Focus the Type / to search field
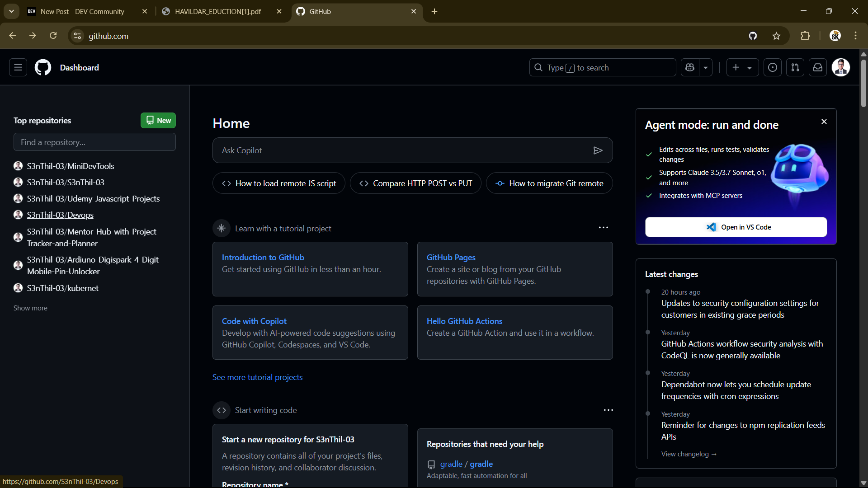 click(603, 67)
